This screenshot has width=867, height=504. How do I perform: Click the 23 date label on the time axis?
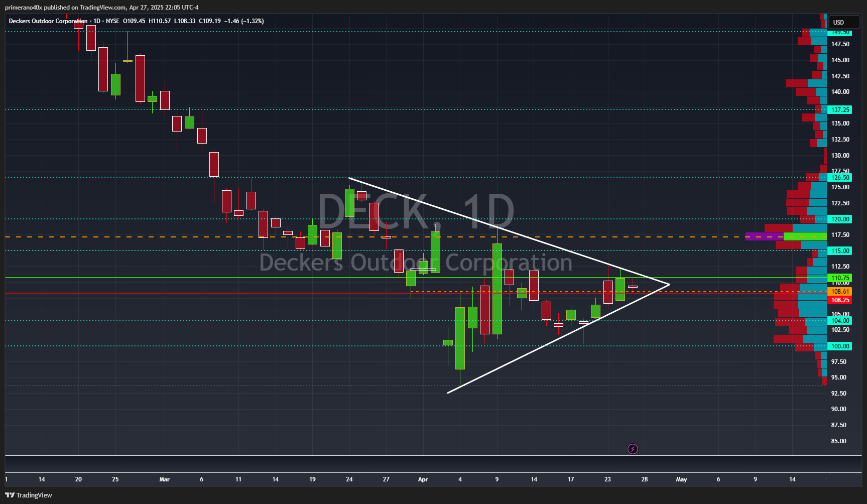tap(607, 479)
